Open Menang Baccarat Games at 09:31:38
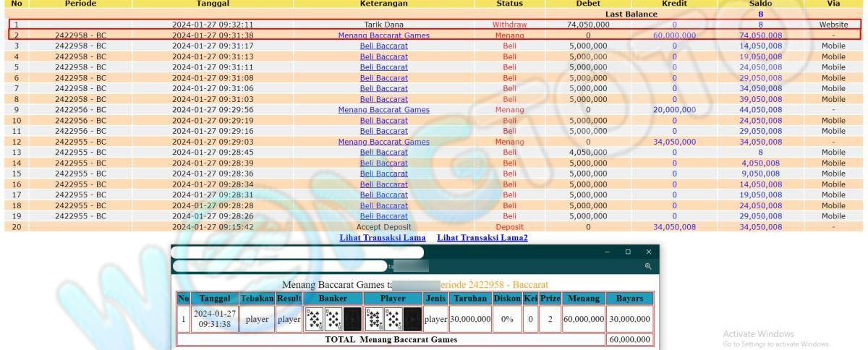The image size is (868, 350). (383, 35)
